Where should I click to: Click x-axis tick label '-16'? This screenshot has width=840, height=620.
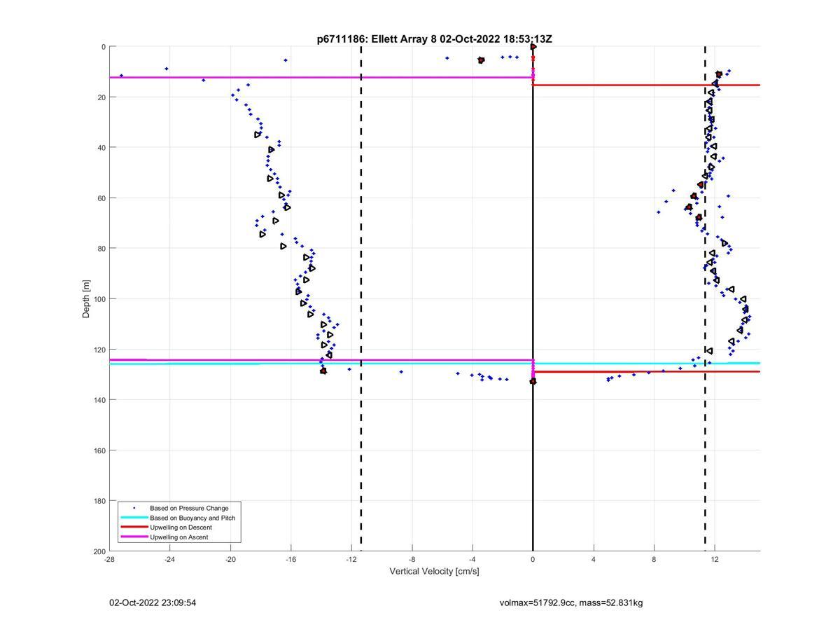[290, 559]
